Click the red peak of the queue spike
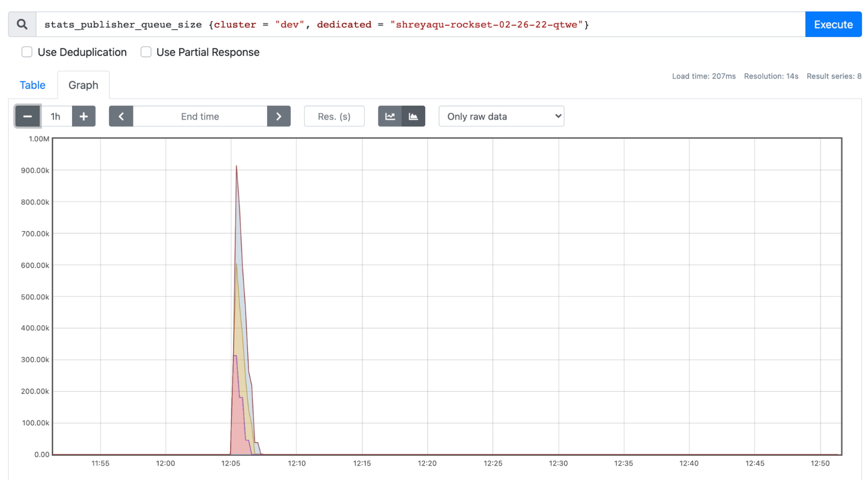 tap(236, 166)
